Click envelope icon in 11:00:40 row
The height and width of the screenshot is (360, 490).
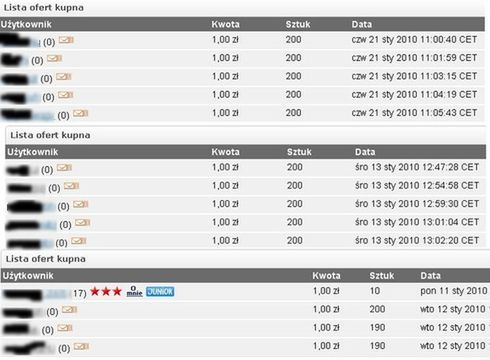[66, 40]
